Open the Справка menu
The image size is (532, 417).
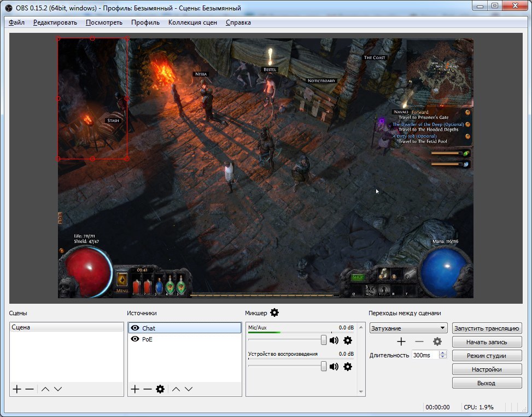pos(238,22)
